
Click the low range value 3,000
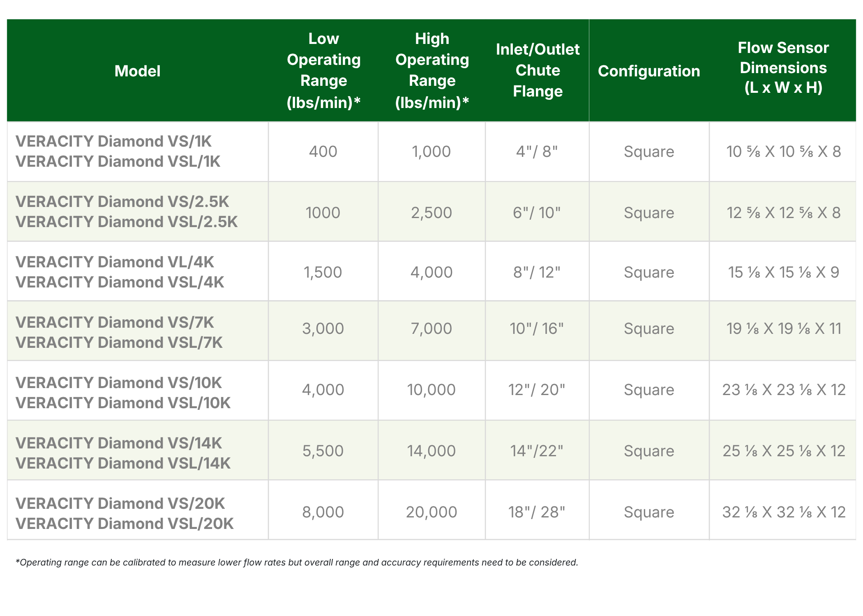pyautogui.click(x=323, y=329)
